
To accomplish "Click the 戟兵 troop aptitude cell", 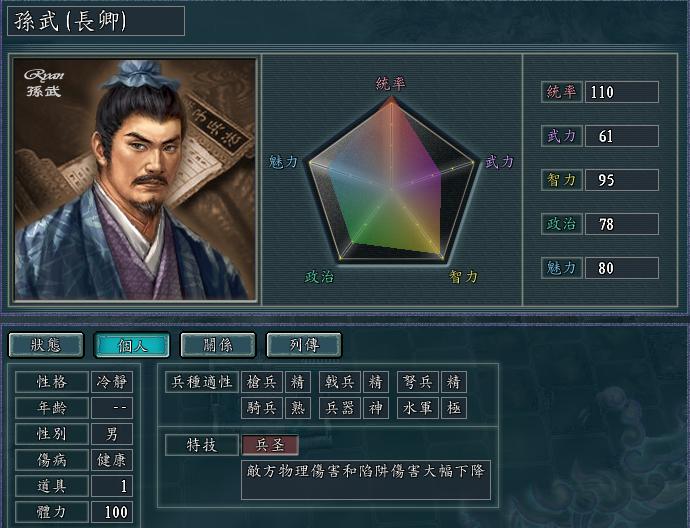I will (340, 382).
